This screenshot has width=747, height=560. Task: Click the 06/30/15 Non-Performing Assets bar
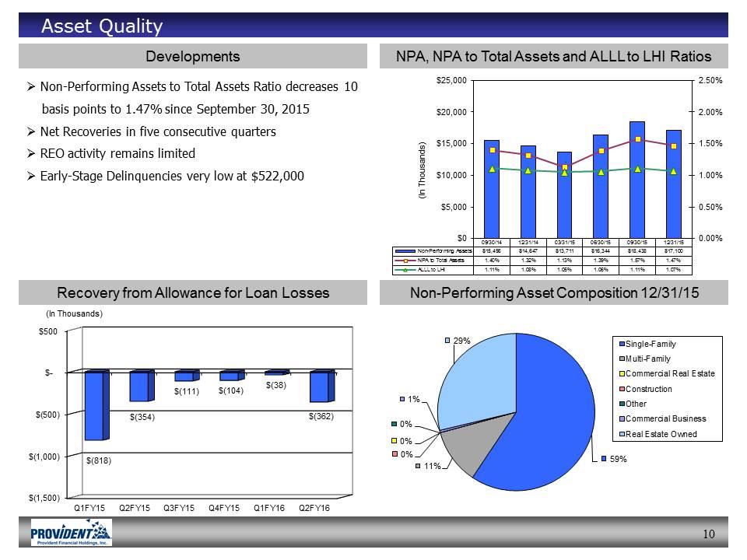601,187
